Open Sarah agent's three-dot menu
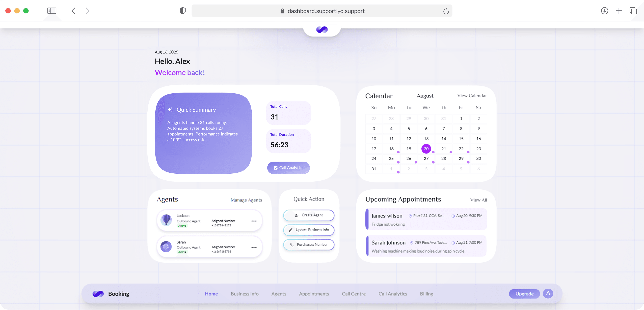The width and height of the screenshot is (644, 310). click(254, 247)
